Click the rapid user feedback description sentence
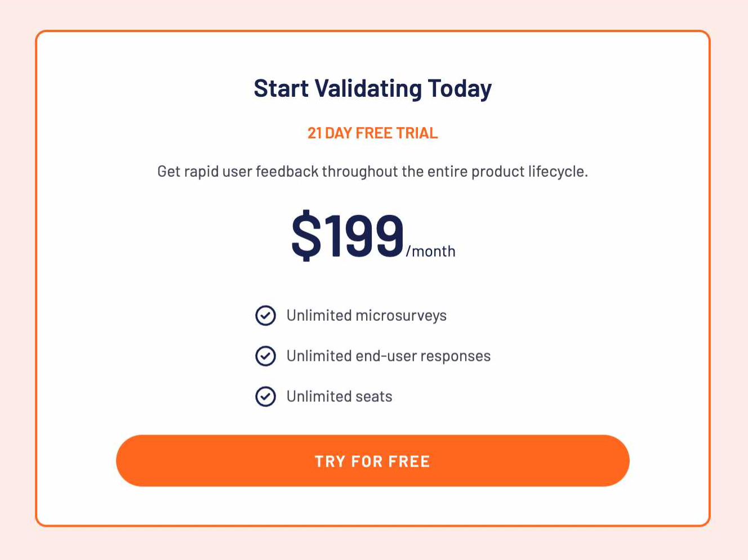 click(x=372, y=171)
